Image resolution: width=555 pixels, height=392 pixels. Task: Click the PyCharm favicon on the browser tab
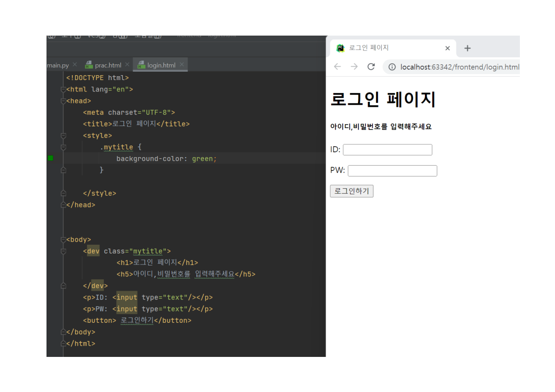[340, 48]
